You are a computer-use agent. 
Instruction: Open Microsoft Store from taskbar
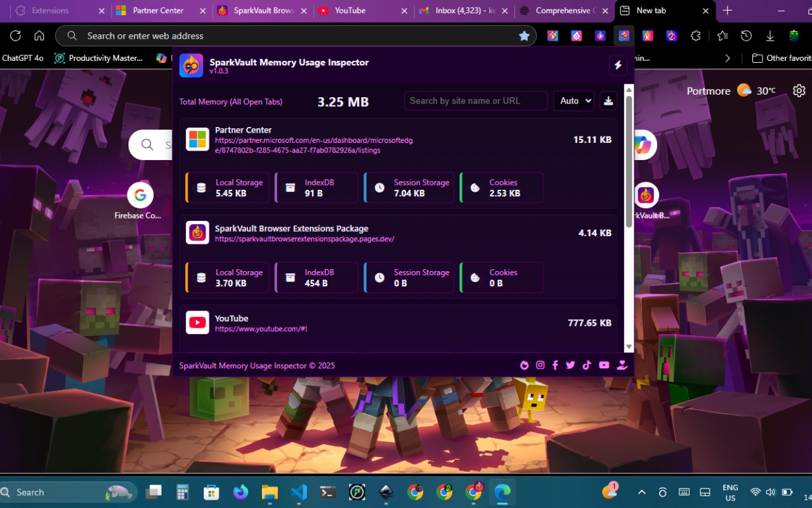(211, 492)
